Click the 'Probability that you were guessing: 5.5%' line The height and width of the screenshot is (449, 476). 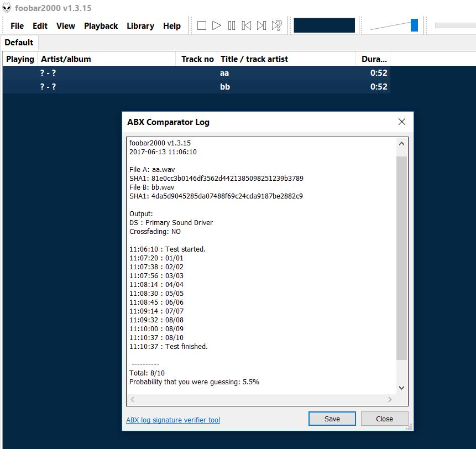pos(194,382)
